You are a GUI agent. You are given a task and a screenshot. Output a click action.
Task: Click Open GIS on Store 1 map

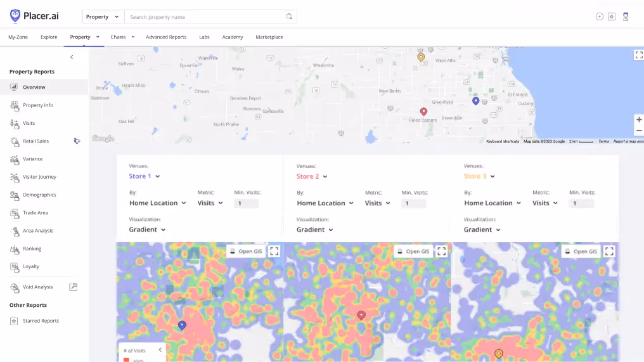click(245, 251)
